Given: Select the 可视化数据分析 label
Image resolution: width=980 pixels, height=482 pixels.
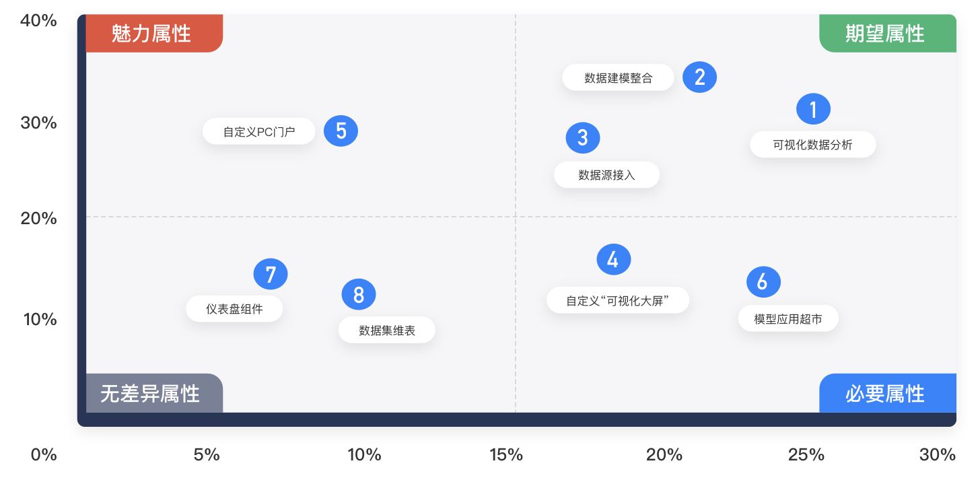Looking at the screenshot, I should (812, 145).
